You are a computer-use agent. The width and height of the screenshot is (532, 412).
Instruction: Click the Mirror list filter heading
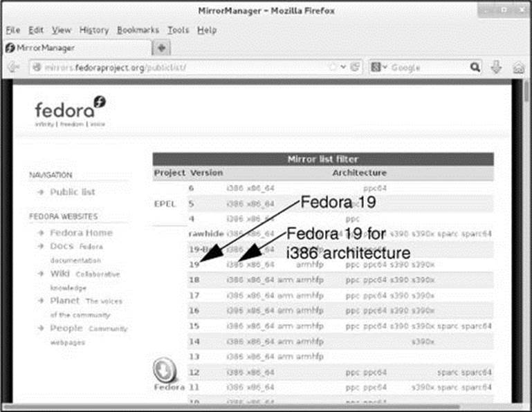[323, 159]
